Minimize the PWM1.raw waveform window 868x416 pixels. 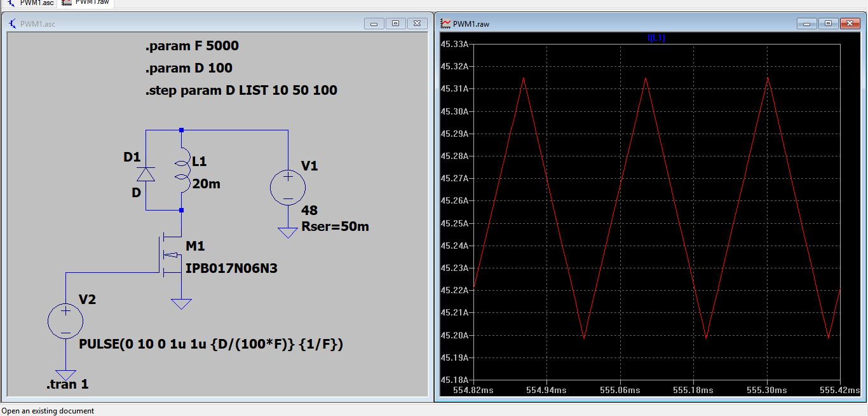[x=806, y=24]
